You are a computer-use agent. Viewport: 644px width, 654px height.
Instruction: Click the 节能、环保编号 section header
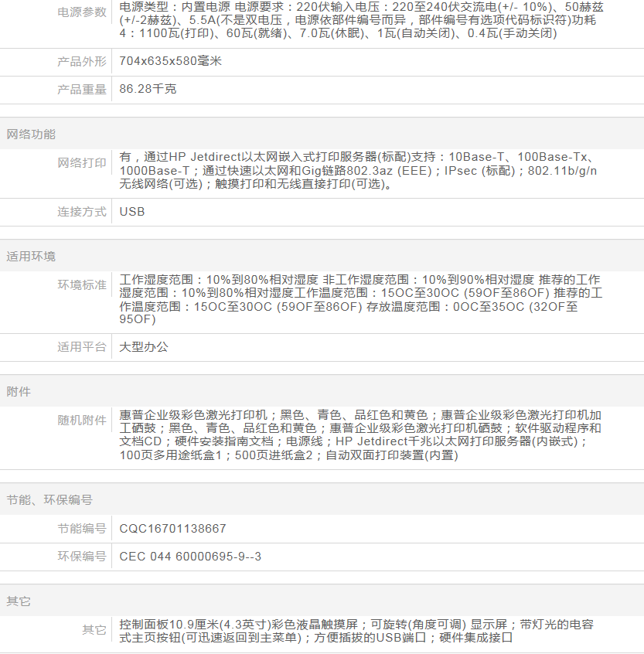tap(49, 499)
